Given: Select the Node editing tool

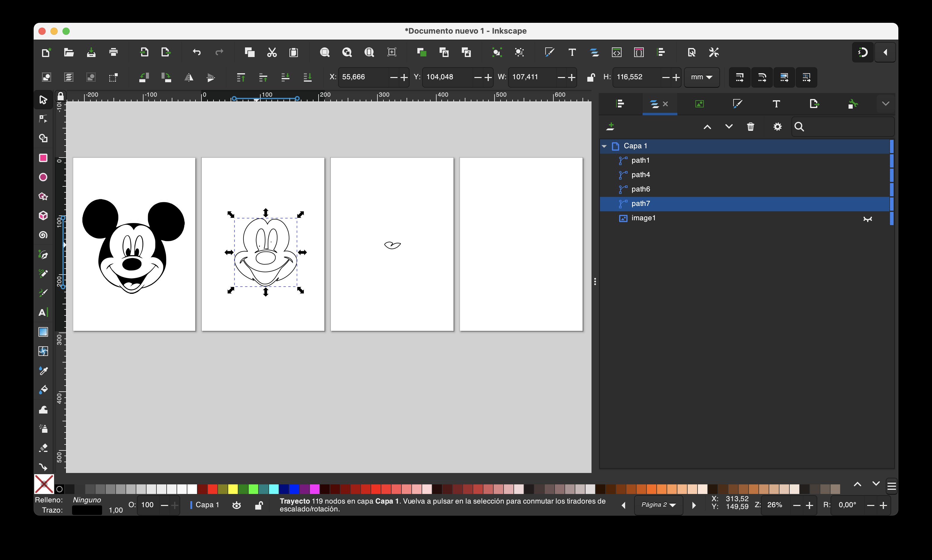Looking at the screenshot, I should pyautogui.click(x=43, y=119).
